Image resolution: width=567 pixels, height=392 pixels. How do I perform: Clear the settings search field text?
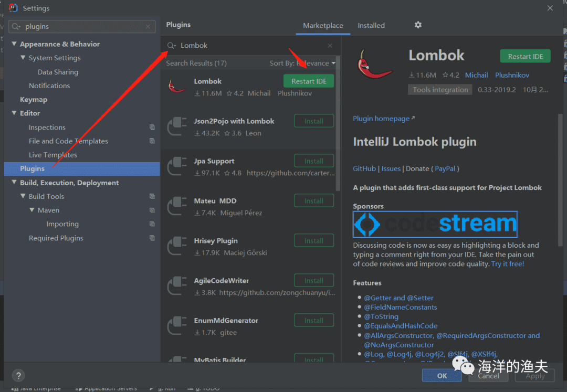coord(148,26)
